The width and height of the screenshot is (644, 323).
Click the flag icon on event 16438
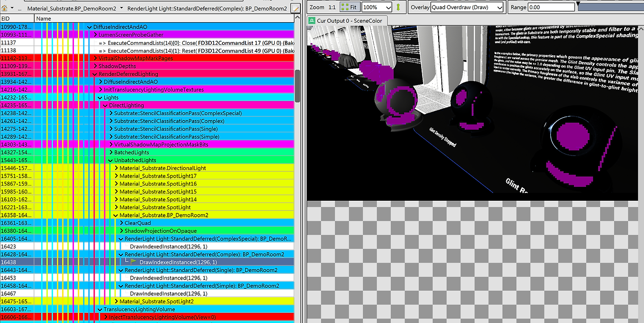pos(133,262)
